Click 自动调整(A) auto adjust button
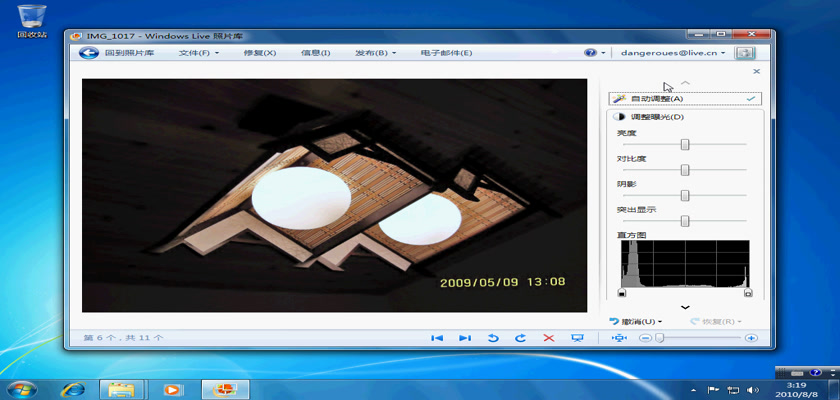The width and height of the screenshot is (840, 400). pos(656,98)
